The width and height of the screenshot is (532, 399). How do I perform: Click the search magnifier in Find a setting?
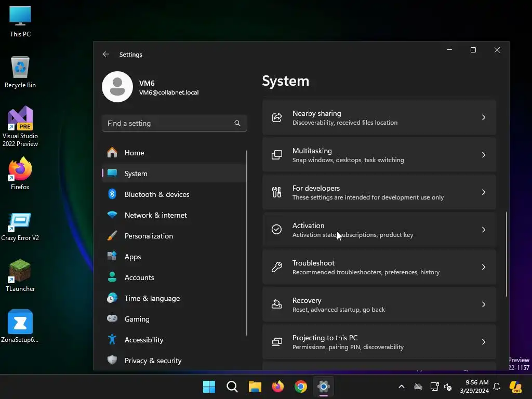tap(237, 123)
